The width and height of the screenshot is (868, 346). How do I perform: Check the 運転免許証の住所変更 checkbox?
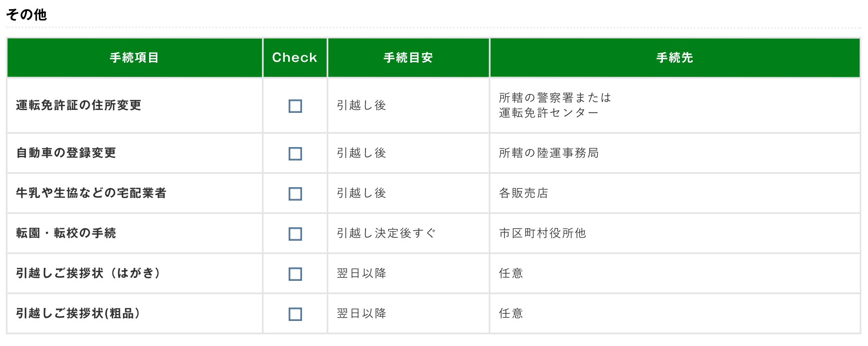click(x=295, y=106)
